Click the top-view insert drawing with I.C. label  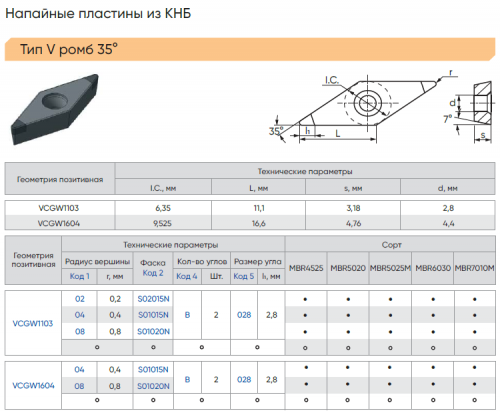(x=362, y=108)
